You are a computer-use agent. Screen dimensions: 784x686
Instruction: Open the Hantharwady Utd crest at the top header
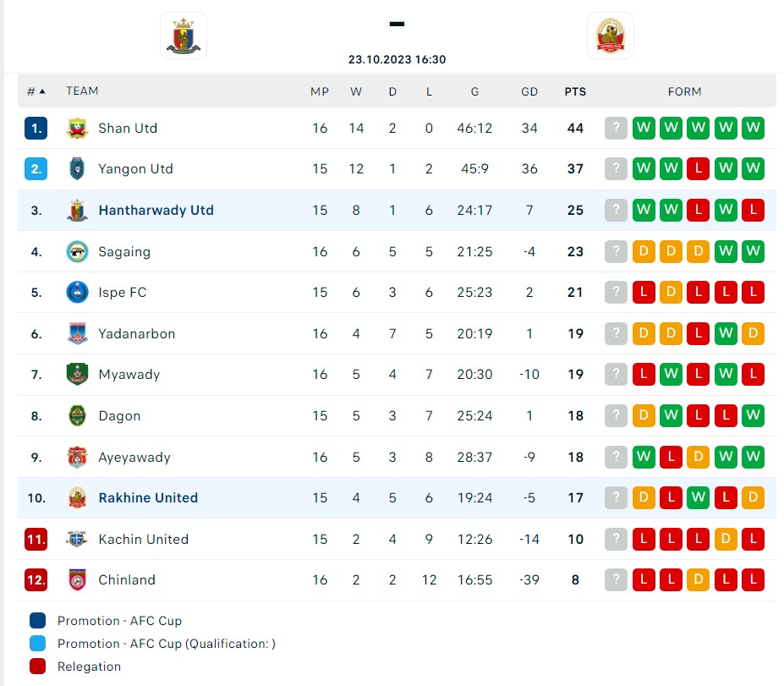pyautogui.click(x=183, y=36)
